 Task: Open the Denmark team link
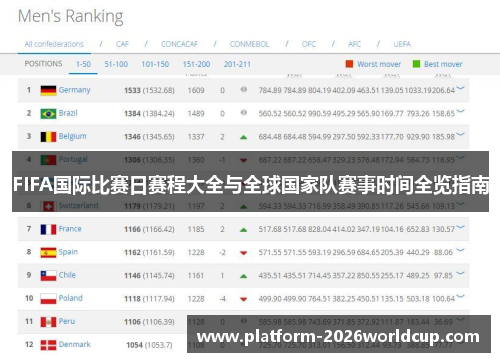(x=74, y=344)
